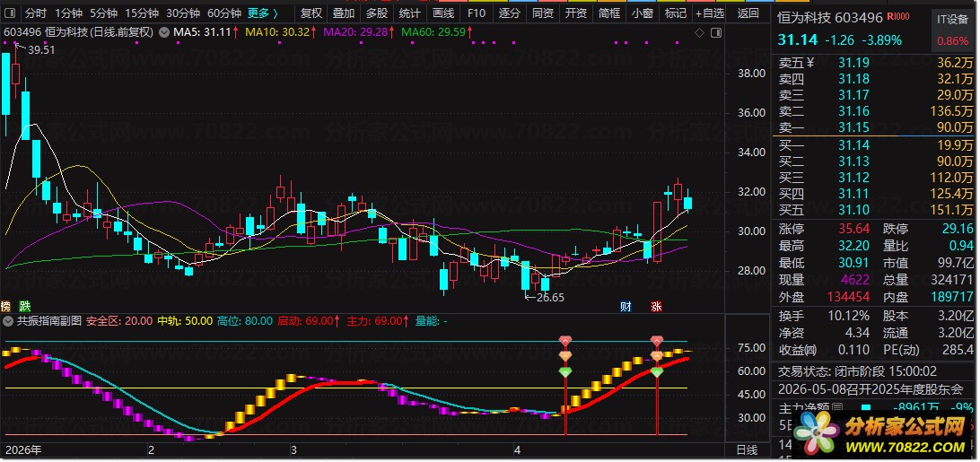Viewport: 980px width, 462px height.
Task: Click the small panel icon at top-left corner
Action: [x=9, y=13]
